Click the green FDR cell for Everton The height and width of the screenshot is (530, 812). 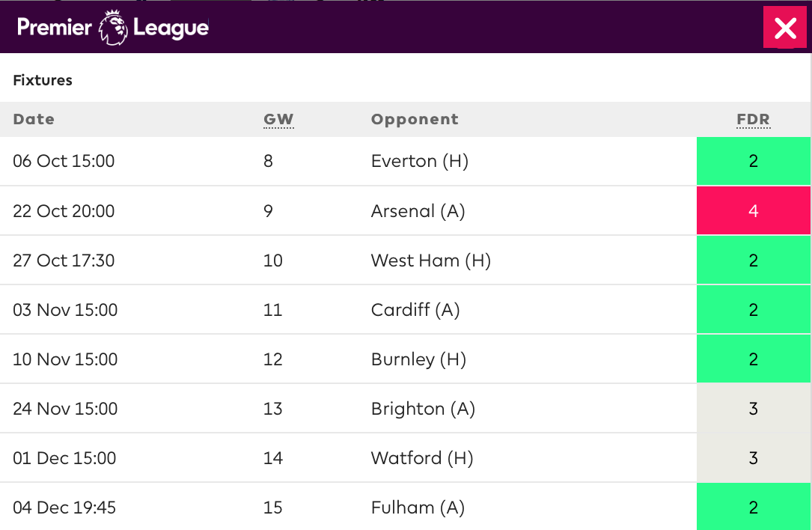pyautogui.click(x=754, y=161)
